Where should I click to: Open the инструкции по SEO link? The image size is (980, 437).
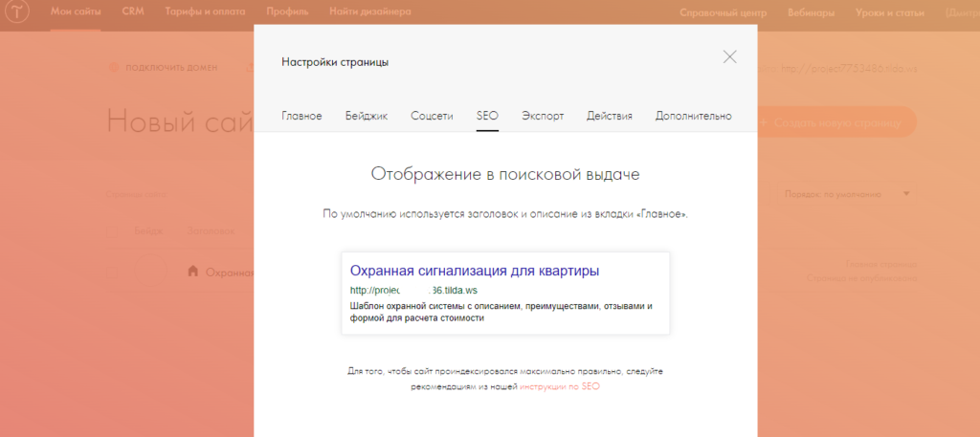(560, 386)
